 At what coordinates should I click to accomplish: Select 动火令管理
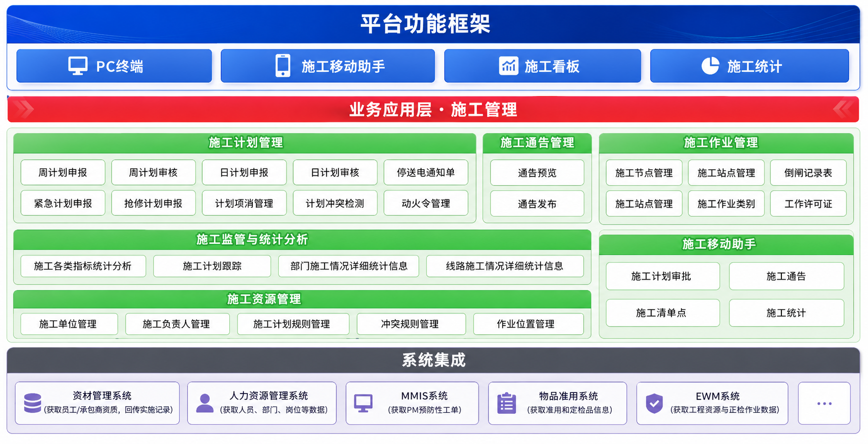coord(426,203)
